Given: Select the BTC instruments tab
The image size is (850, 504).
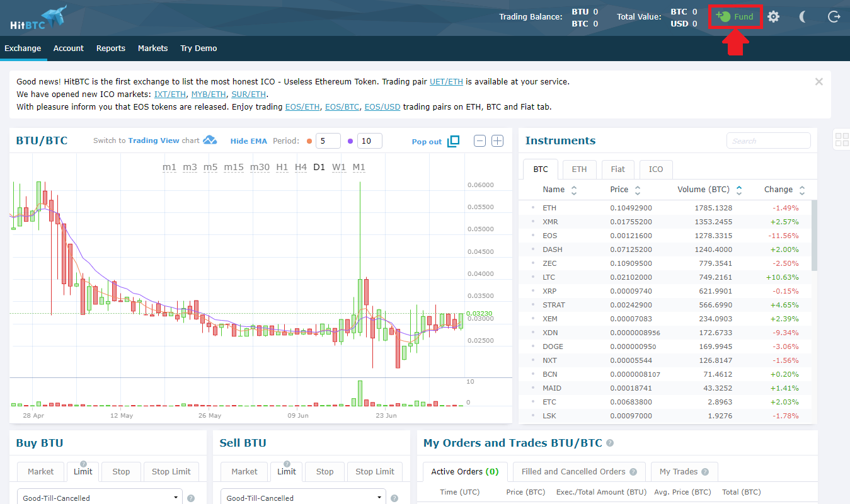Looking at the screenshot, I should (x=541, y=169).
